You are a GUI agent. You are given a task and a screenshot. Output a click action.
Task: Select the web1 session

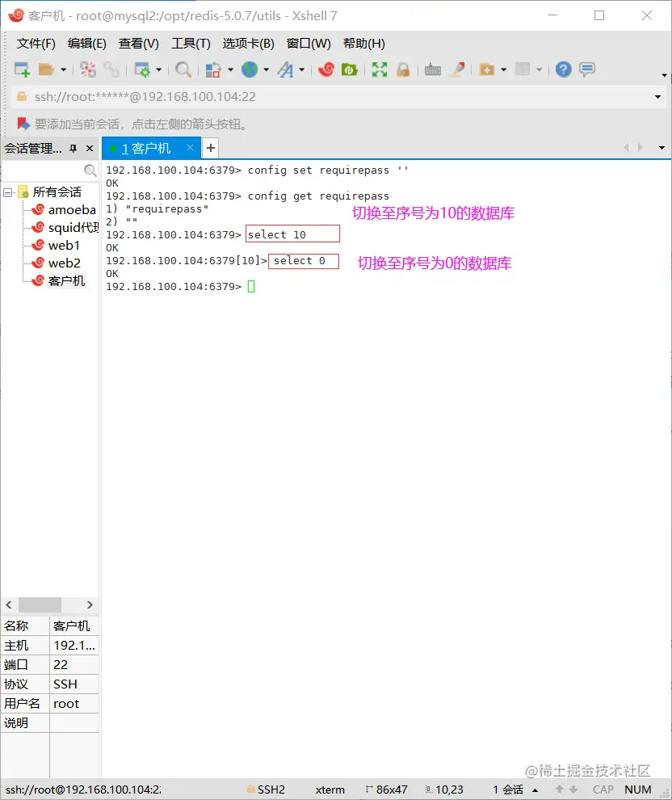coord(56,246)
